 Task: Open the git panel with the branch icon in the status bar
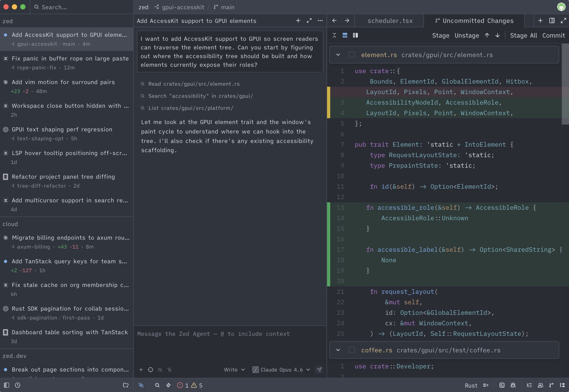551,385
